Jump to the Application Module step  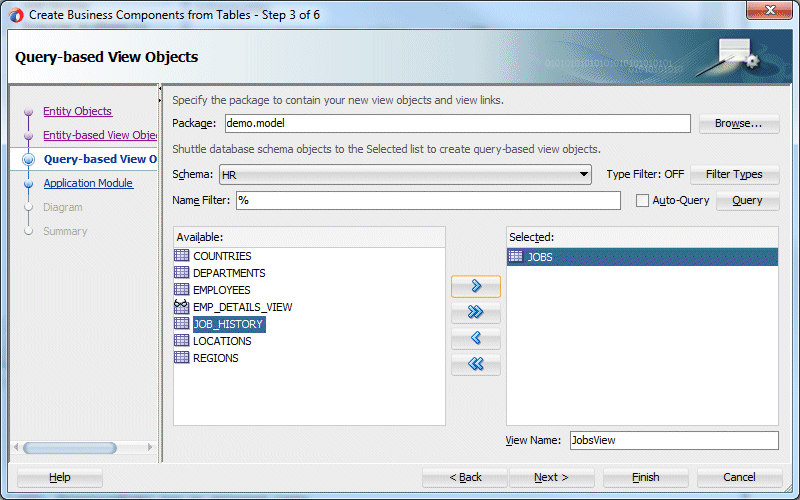click(88, 183)
